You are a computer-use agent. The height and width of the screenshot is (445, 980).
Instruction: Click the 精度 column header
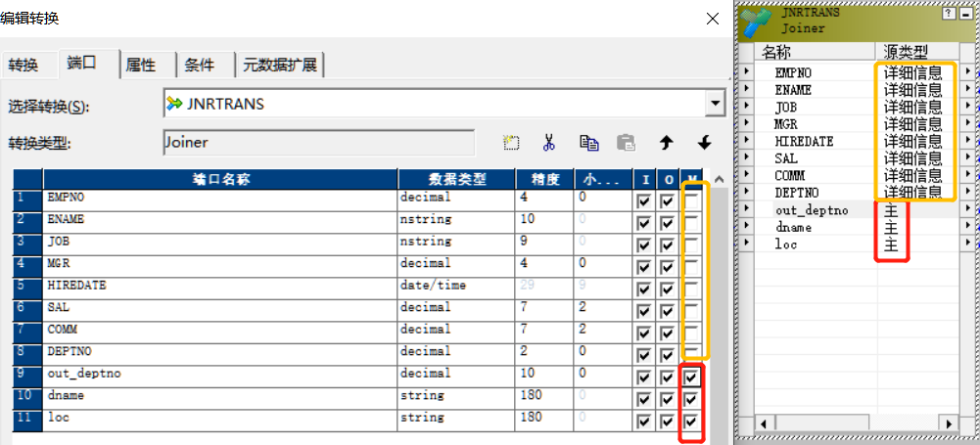(543, 180)
